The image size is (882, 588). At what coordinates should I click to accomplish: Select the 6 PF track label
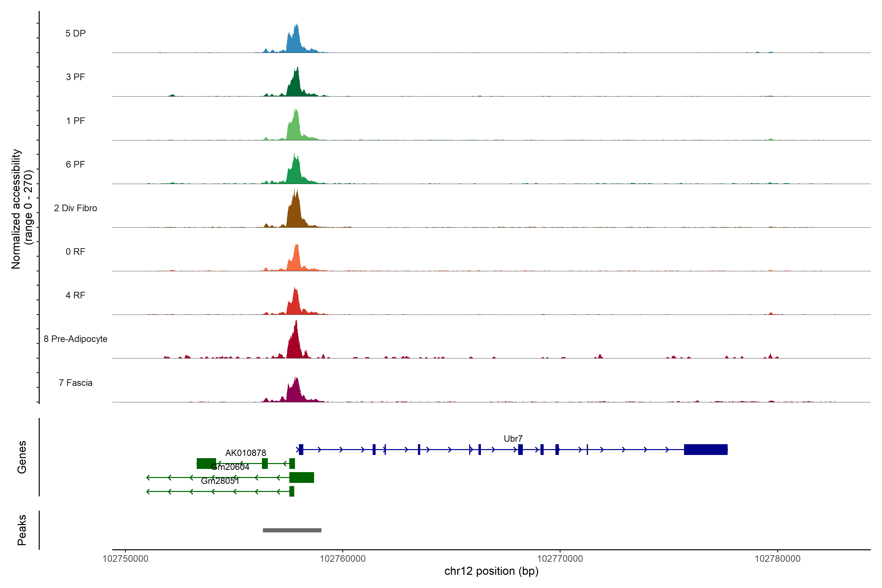coord(75,164)
